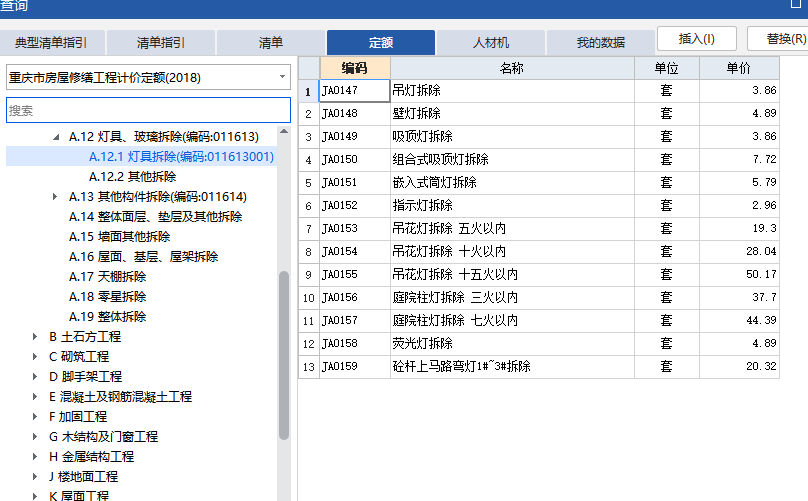Screen dimensions: 808x501
Task: Click the 单价 column header
Action: pos(739,68)
